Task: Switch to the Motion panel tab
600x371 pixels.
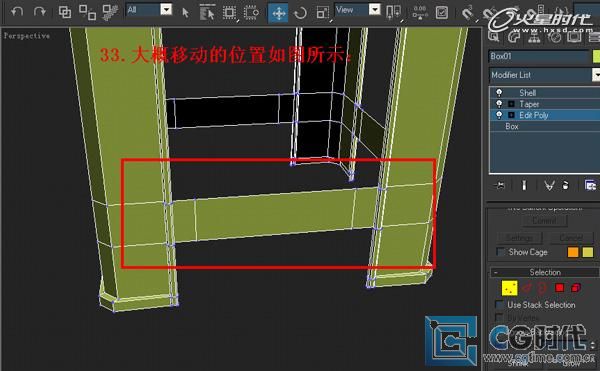Action: pyautogui.click(x=554, y=37)
